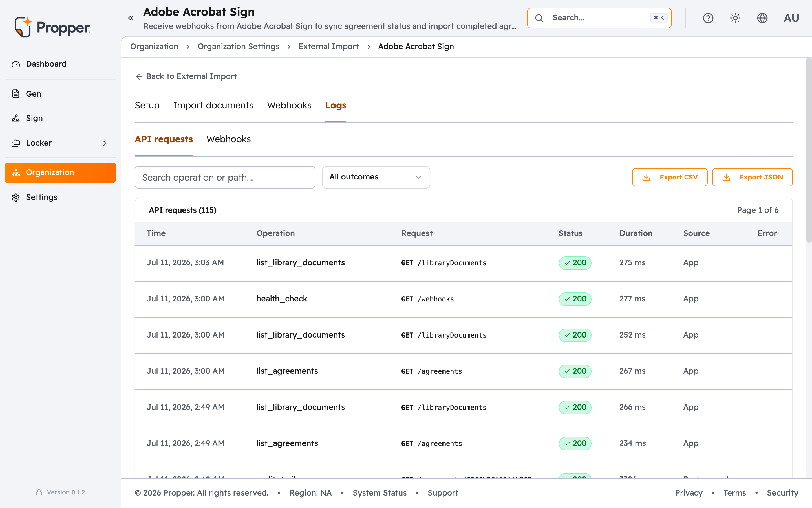Viewport: 812px width, 508px height.
Task: Click the Gen document icon
Action: click(16, 94)
